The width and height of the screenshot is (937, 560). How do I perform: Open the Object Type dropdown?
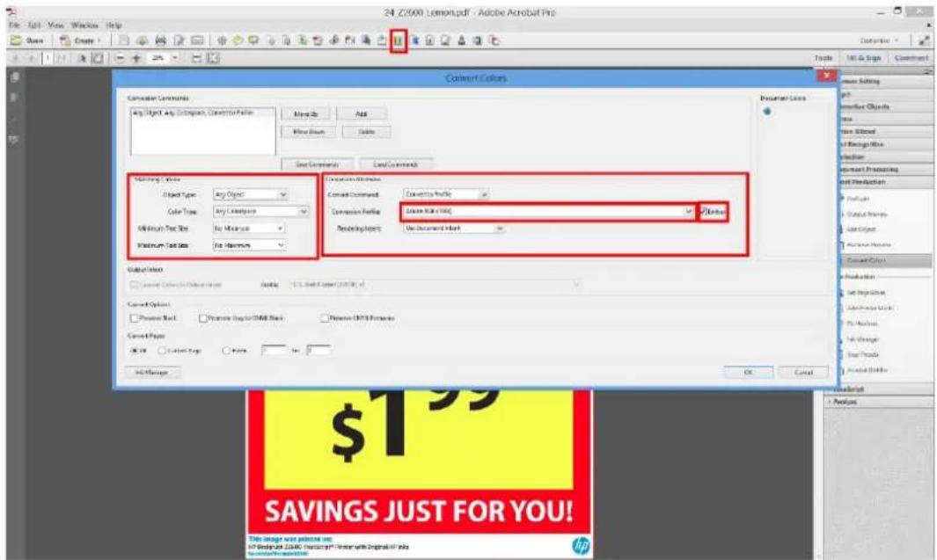coord(251,194)
